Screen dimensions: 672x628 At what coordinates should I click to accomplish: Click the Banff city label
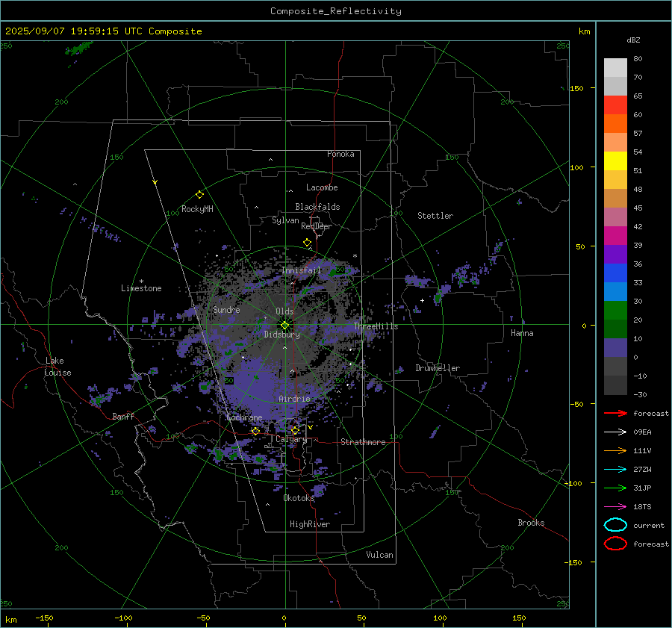(x=123, y=416)
